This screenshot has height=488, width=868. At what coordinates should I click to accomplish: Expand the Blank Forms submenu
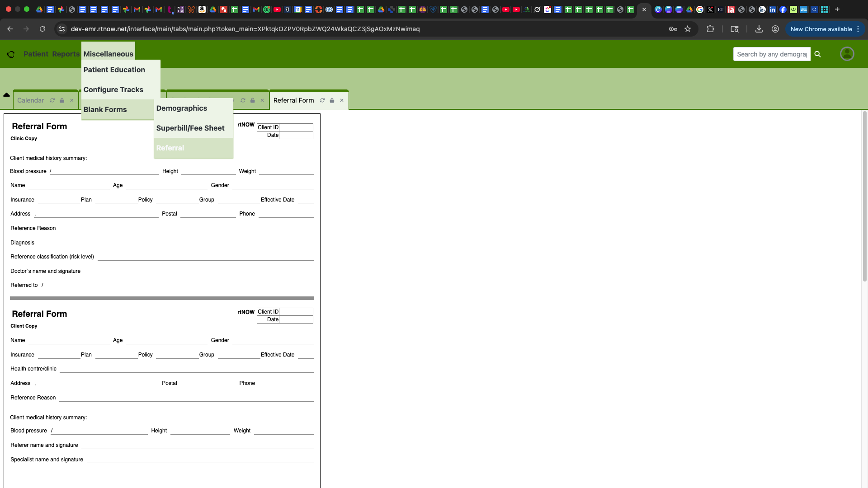pyautogui.click(x=105, y=109)
